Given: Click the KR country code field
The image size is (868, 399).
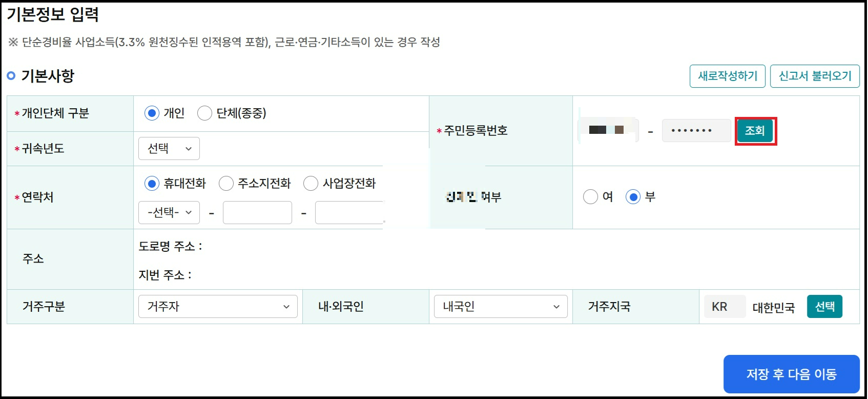Looking at the screenshot, I should [724, 306].
